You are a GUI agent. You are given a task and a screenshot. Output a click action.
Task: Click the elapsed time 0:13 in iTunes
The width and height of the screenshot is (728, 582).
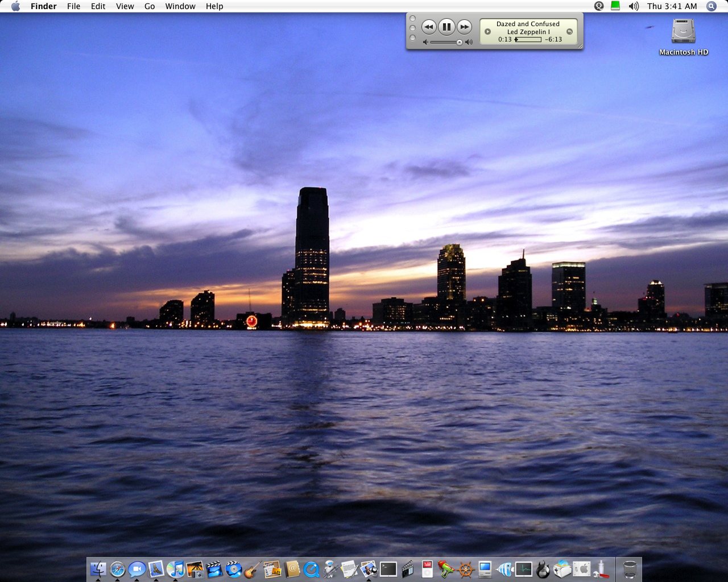tap(505, 39)
